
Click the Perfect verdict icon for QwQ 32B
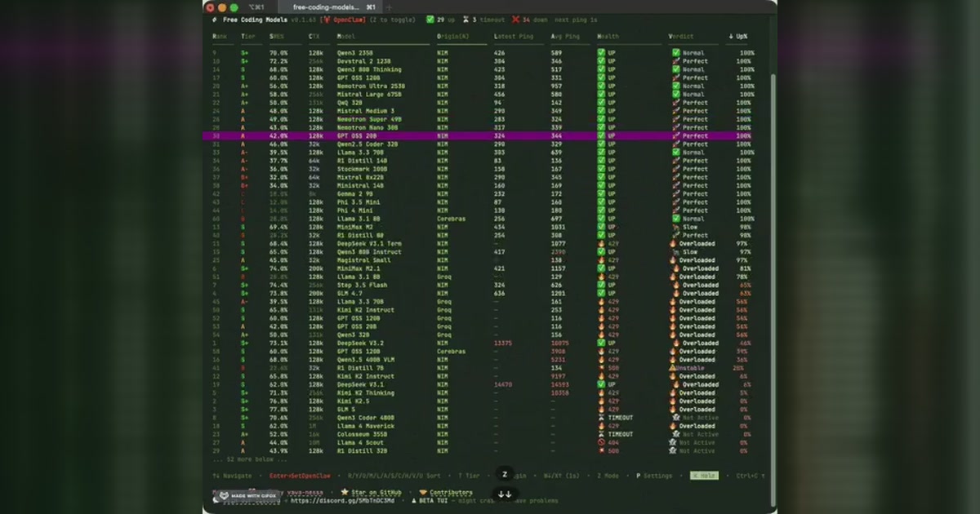pyautogui.click(x=676, y=103)
